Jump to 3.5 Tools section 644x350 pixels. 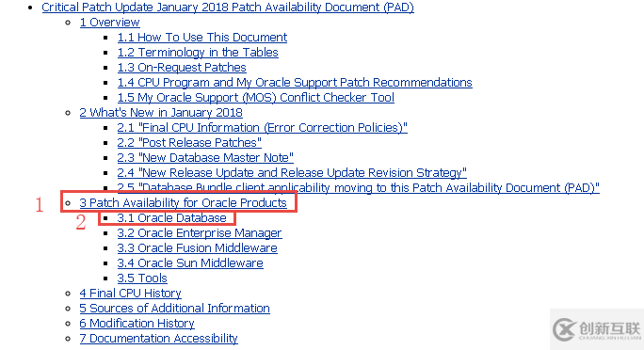pos(142,278)
